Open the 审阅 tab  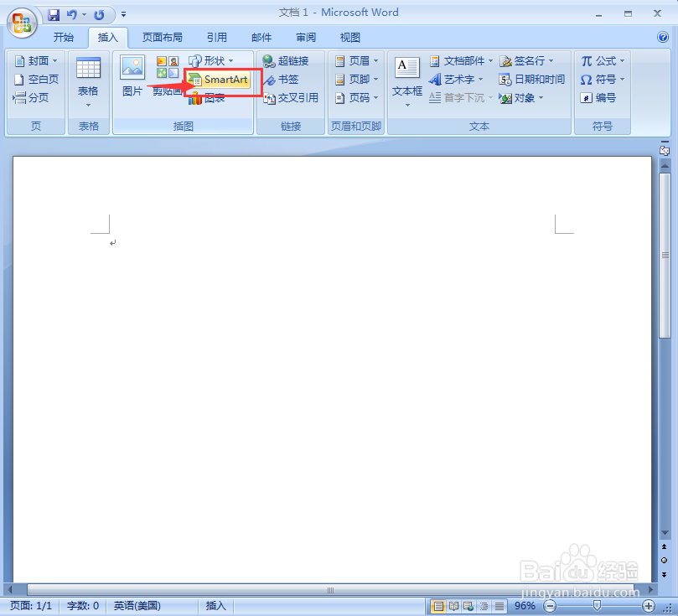click(x=306, y=38)
